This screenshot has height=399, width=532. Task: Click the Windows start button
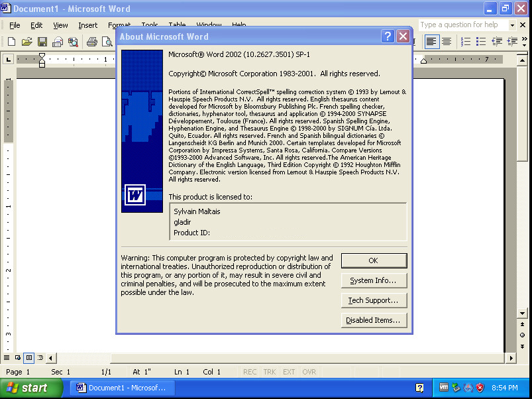click(31, 388)
